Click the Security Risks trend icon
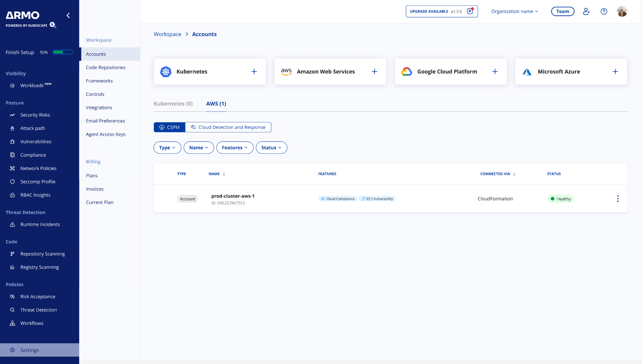The height and width of the screenshot is (364, 642). click(12, 115)
